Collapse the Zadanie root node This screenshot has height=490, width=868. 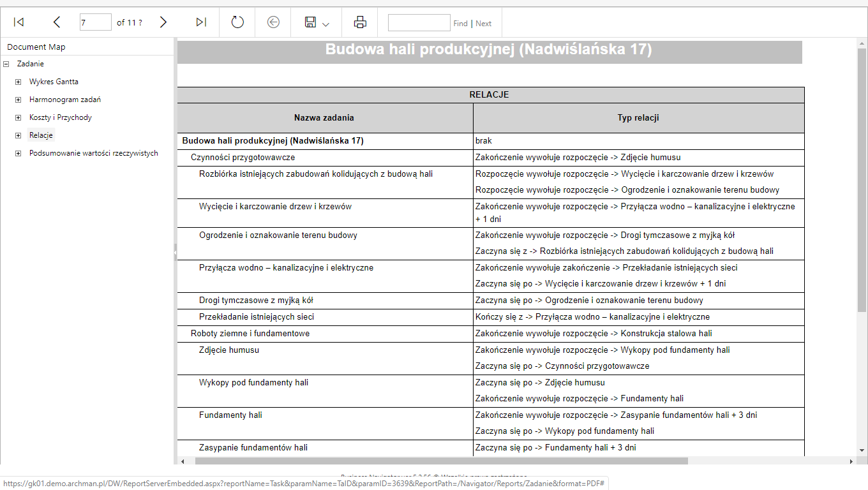tap(6, 64)
